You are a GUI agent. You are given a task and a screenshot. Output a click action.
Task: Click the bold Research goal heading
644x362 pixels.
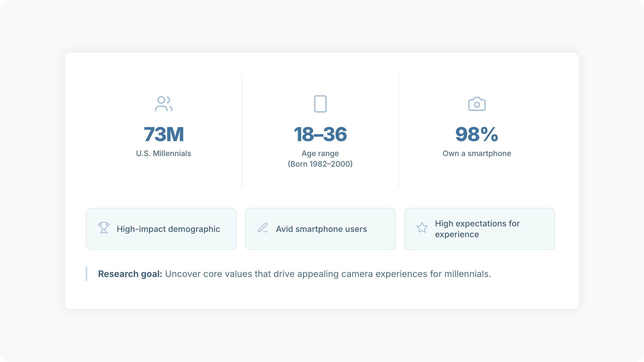130,274
